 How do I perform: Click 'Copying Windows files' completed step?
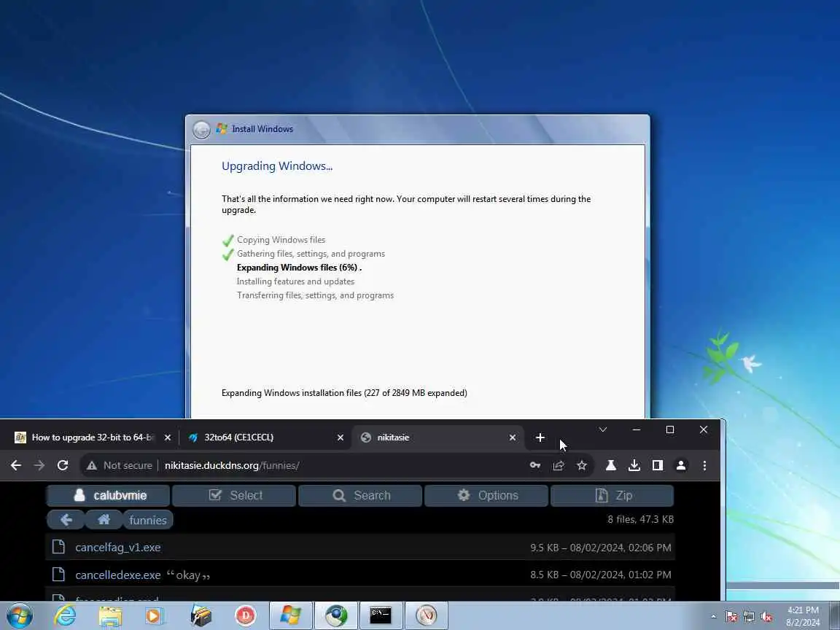[281, 240]
